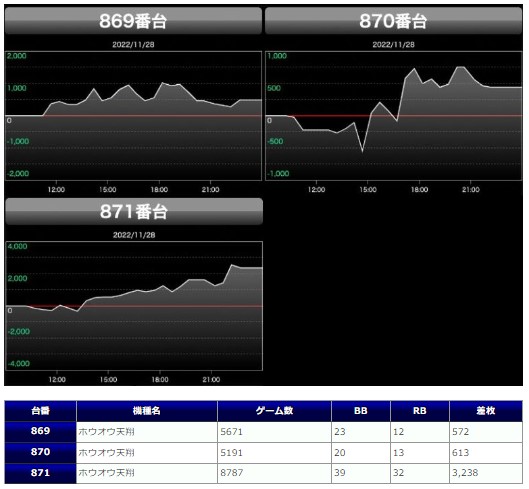Click the 871番台 header bar
The height and width of the screenshot is (489, 529).
134,211
